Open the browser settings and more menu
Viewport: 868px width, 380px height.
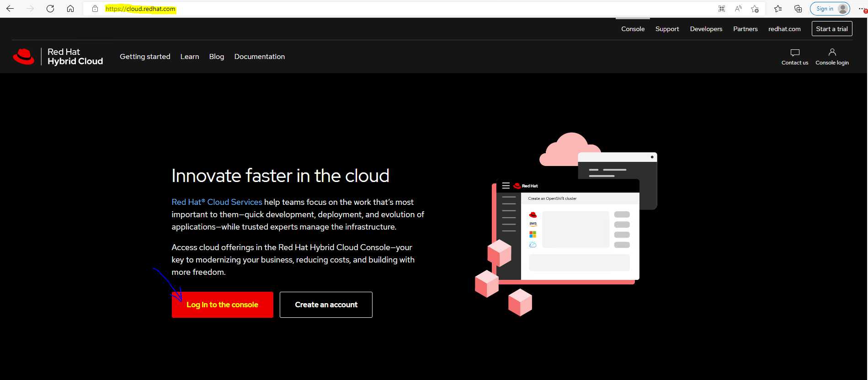pyautogui.click(x=862, y=9)
